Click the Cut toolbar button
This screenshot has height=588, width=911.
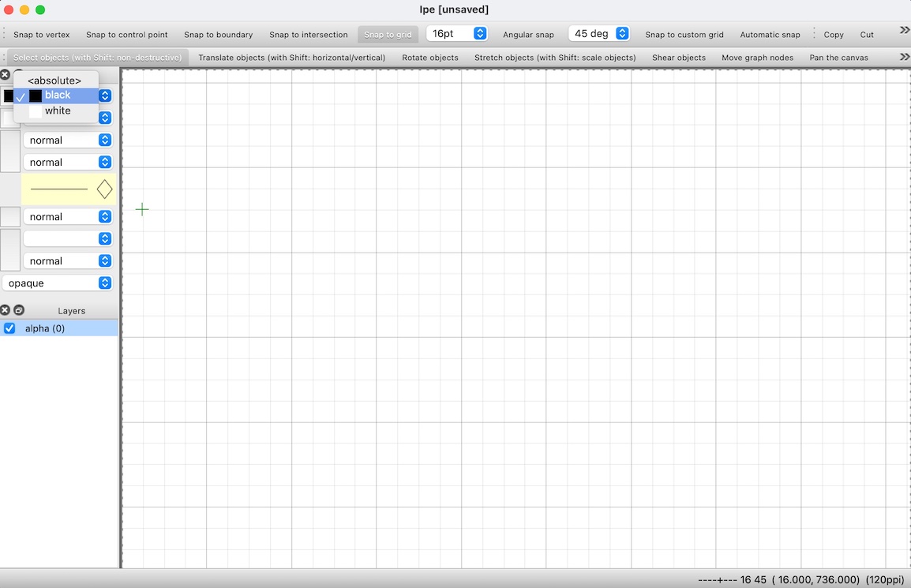click(x=866, y=35)
